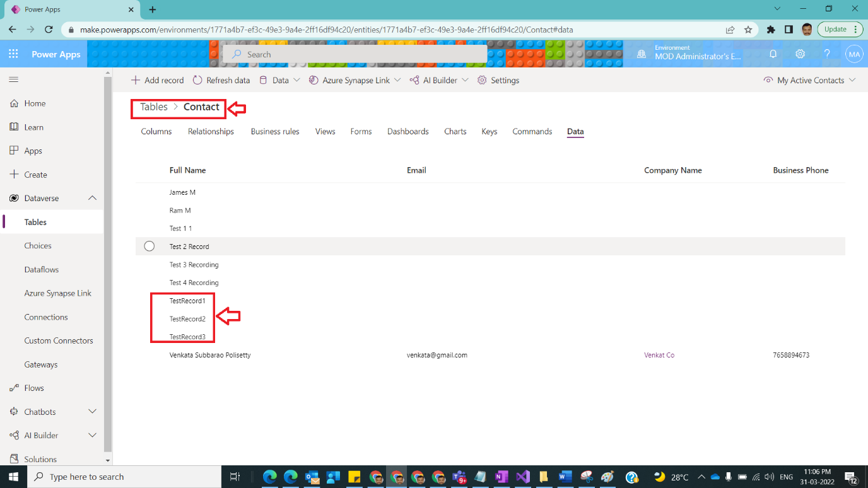The image size is (868, 488).
Task: Expand the AI Builder toolbar dropdown
Action: pyautogui.click(x=465, y=80)
